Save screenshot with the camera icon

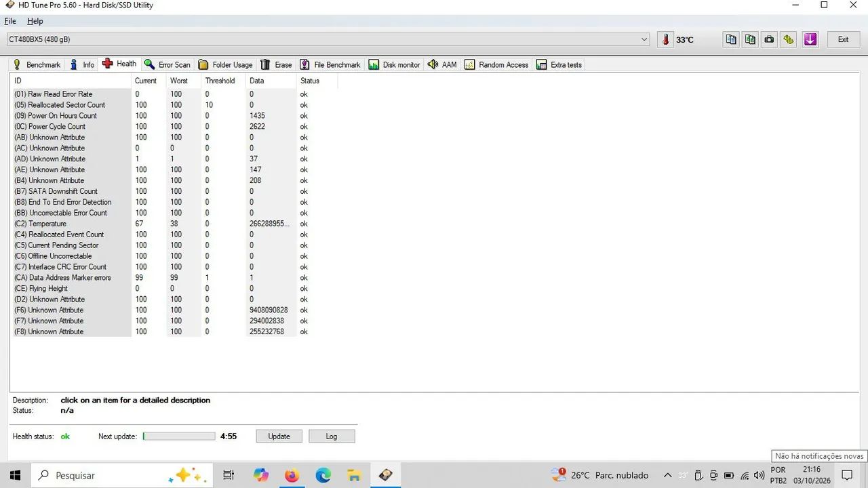point(769,39)
